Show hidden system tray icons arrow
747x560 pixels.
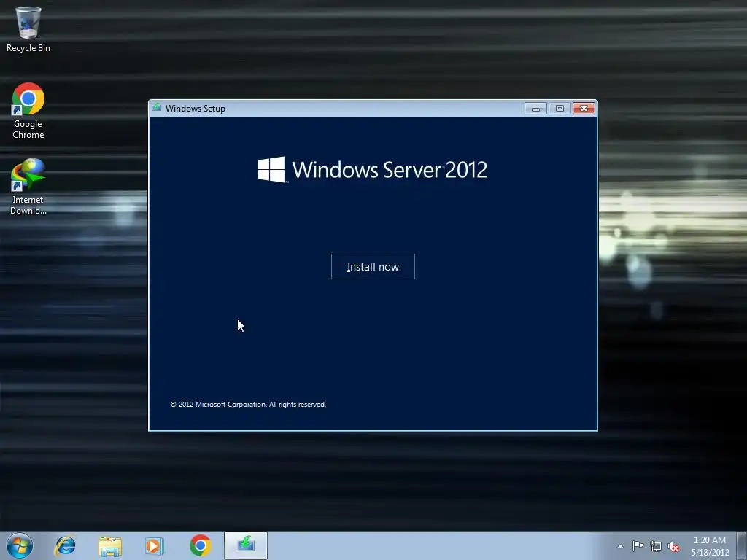[x=620, y=546]
